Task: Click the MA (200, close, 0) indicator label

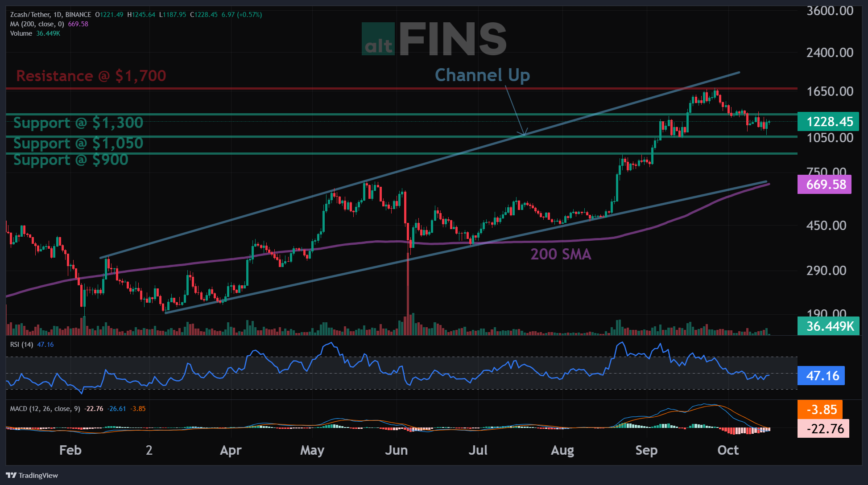Action: click(37, 24)
